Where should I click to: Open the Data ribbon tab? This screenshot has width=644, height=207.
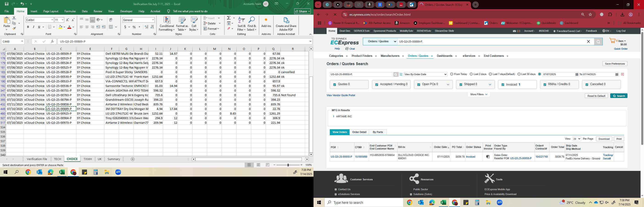[85, 11]
